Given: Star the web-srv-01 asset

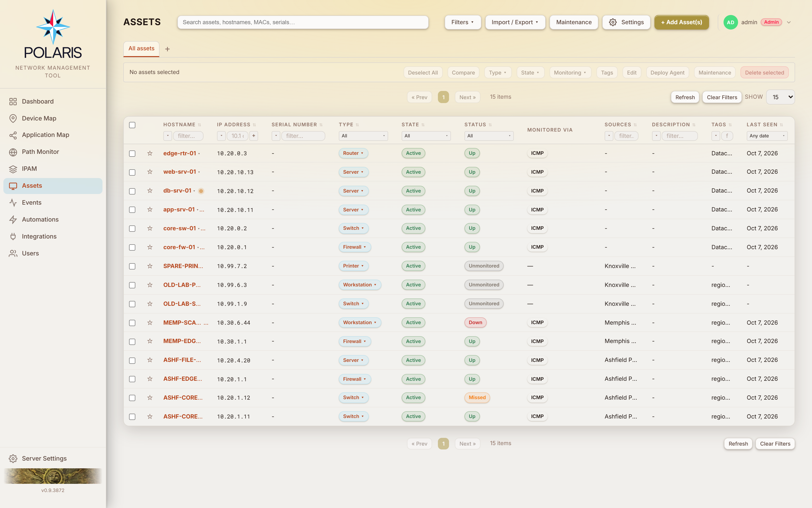Looking at the screenshot, I should pos(150,172).
